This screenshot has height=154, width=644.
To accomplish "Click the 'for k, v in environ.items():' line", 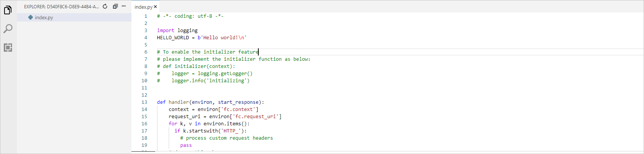I will (209, 124).
